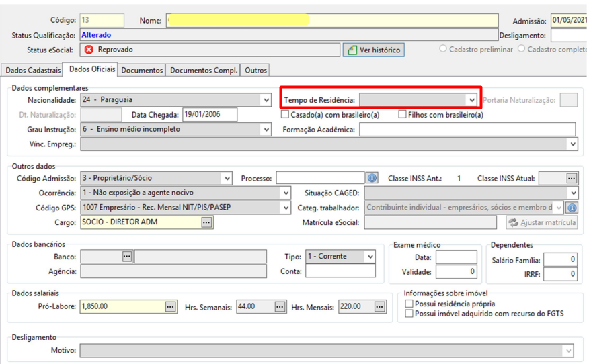Enable Possui residência própria

(x=409, y=304)
